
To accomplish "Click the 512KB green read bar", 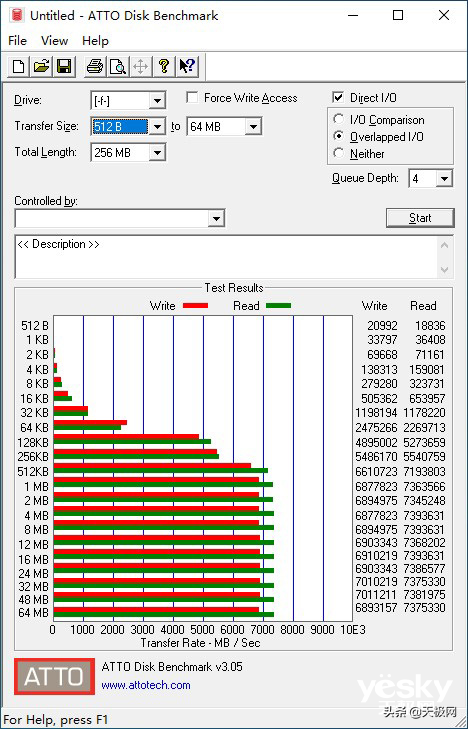I will point(161,471).
